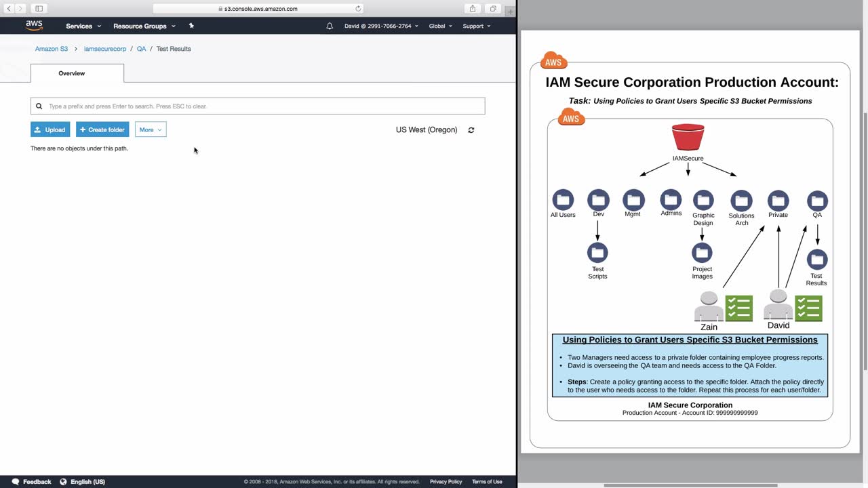The height and width of the screenshot is (488, 868).
Task: Click the AWS logo in the console header
Action: [34, 26]
